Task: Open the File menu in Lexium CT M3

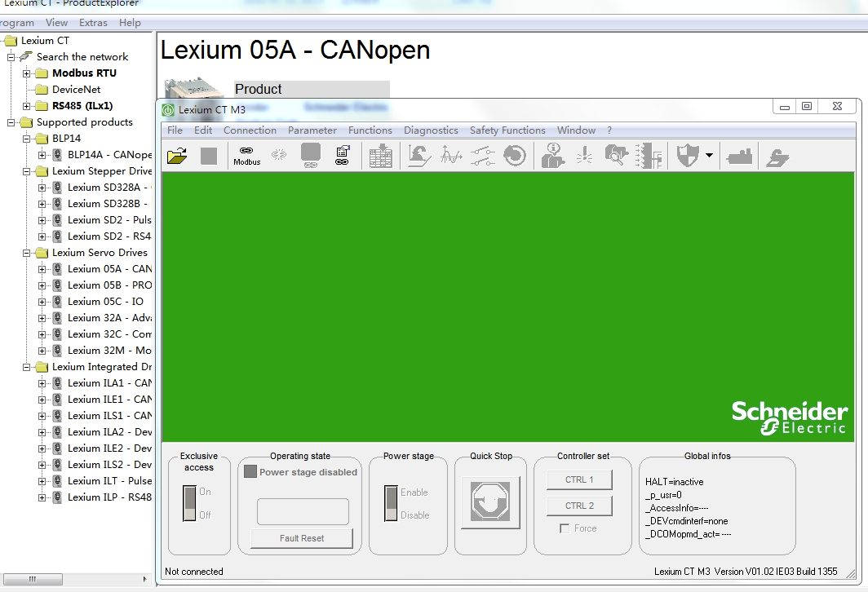Action: tap(175, 130)
